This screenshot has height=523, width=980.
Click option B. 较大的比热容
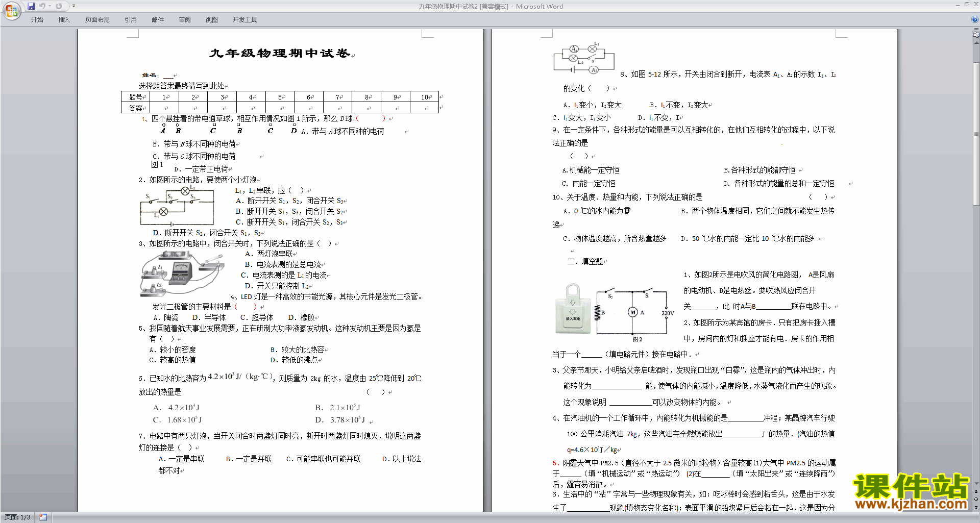click(x=298, y=350)
